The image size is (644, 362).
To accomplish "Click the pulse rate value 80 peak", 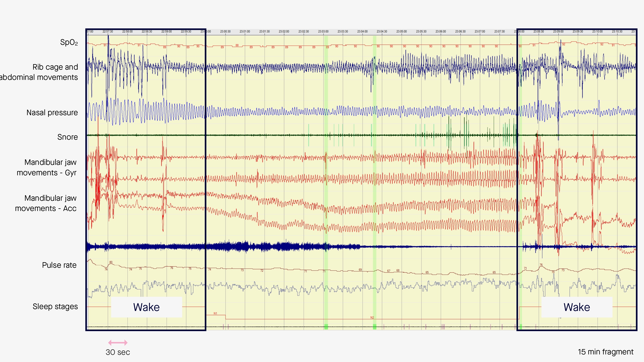I will pyautogui.click(x=111, y=262).
